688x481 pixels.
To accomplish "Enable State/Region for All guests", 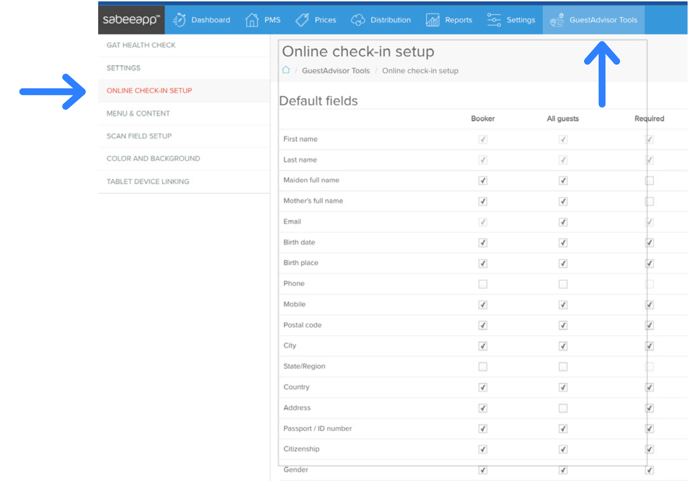I will click(563, 367).
